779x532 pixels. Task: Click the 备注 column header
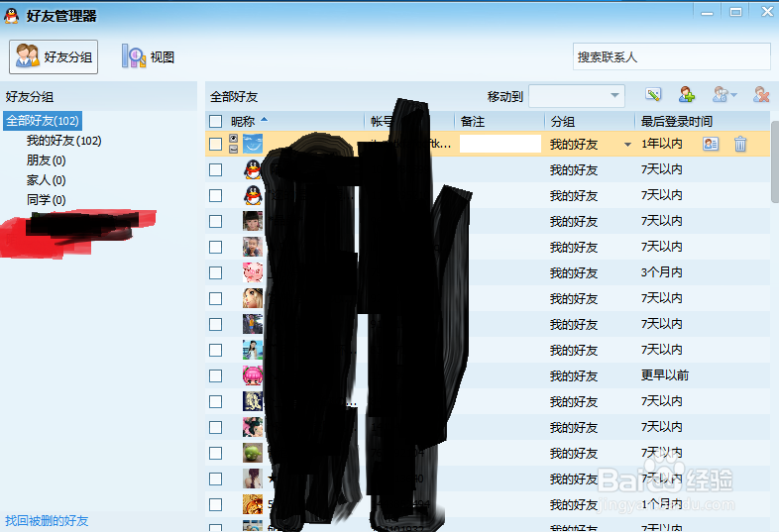473,121
